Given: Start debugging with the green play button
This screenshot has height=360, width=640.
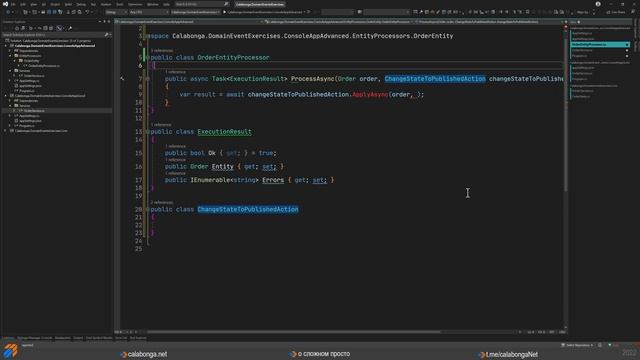Looking at the screenshot, I should [224, 12].
